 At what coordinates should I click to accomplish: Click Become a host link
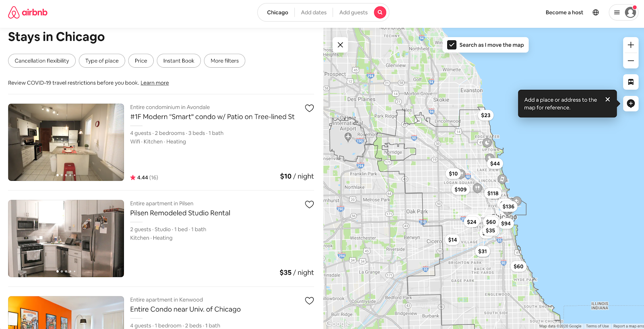(x=564, y=12)
